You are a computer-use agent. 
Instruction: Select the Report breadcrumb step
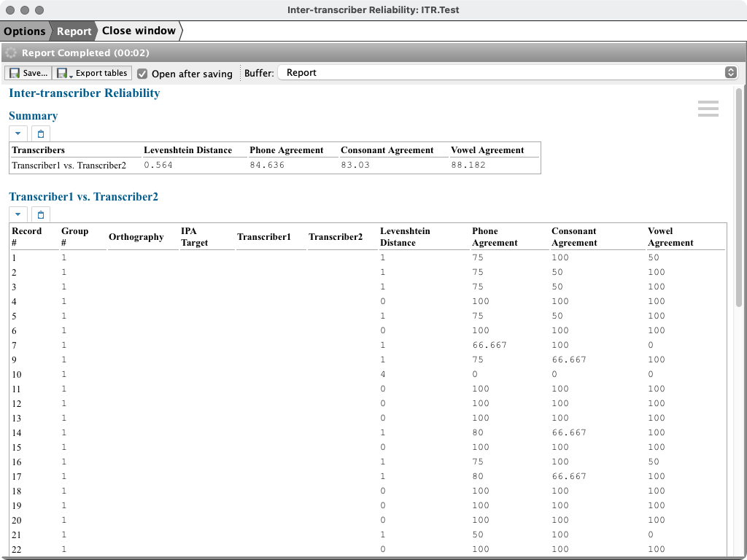pos(74,31)
